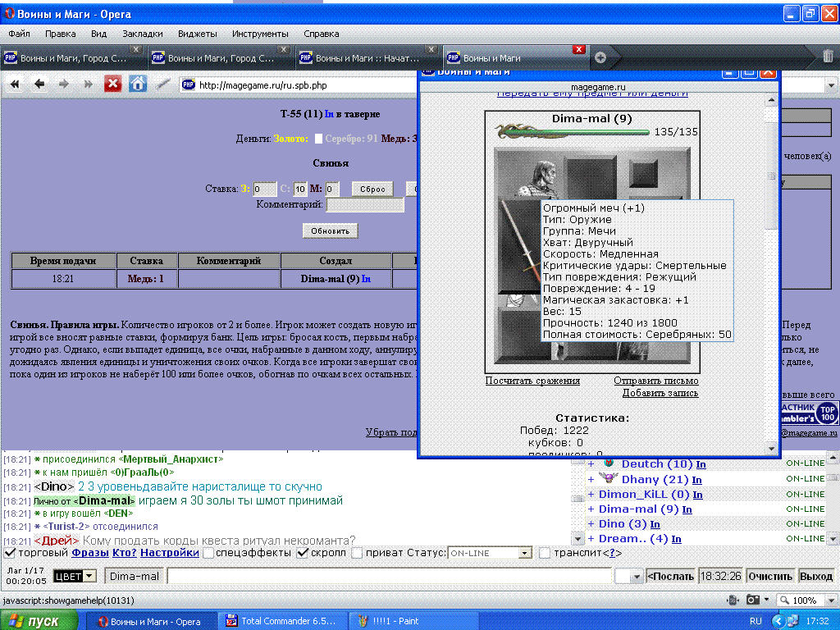
Task: Click the Wand icon beside Home
Action: [x=162, y=84]
